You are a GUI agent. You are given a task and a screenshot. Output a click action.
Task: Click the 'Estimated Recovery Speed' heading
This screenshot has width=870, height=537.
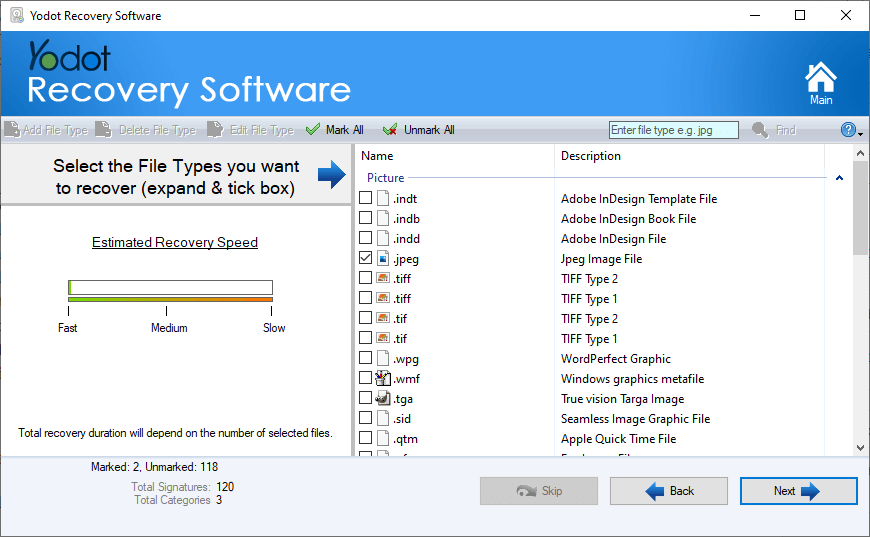pyautogui.click(x=175, y=242)
